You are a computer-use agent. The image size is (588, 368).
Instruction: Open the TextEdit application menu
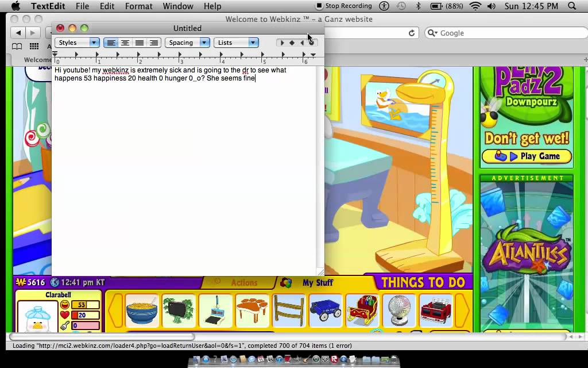click(48, 6)
